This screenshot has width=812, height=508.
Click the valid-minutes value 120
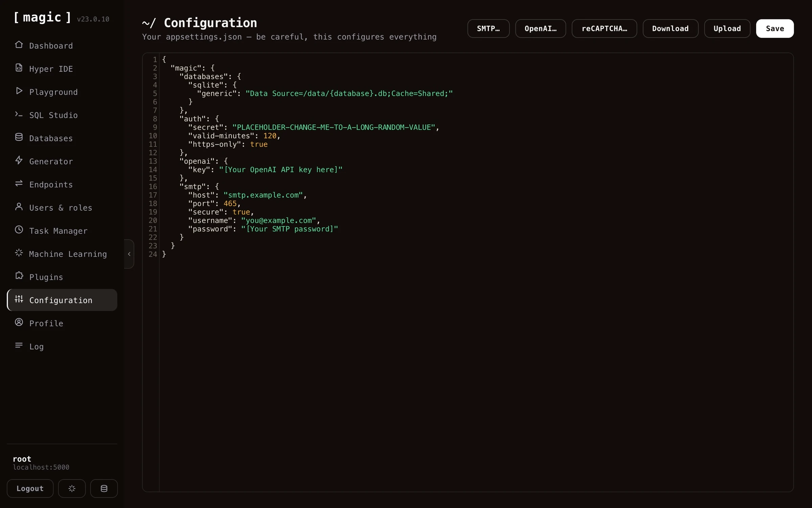coord(270,136)
